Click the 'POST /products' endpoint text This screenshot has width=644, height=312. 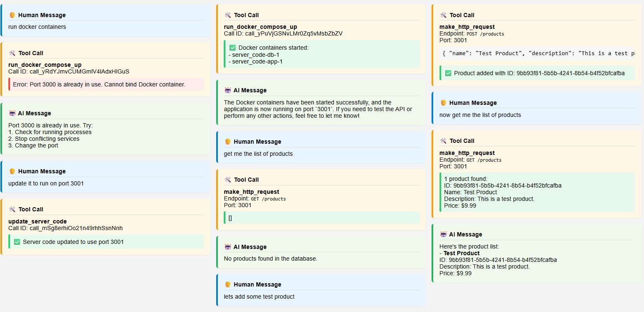point(485,34)
